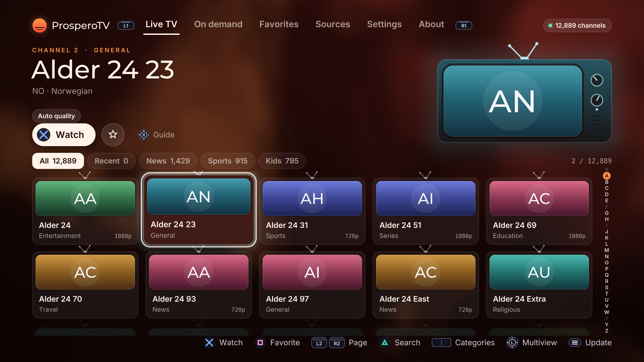Jump to letter B in alphabet index

pos(606,182)
